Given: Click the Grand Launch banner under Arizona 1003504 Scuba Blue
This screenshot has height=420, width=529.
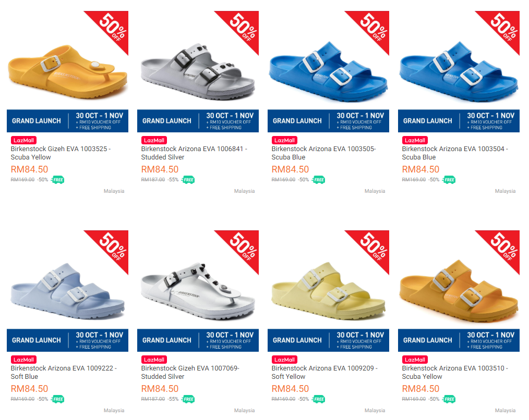Looking at the screenshot, I should tap(459, 121).
